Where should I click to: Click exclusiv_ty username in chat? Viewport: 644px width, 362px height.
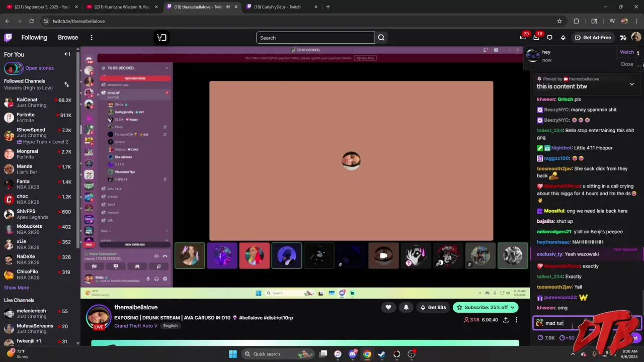tap(550, 254)
